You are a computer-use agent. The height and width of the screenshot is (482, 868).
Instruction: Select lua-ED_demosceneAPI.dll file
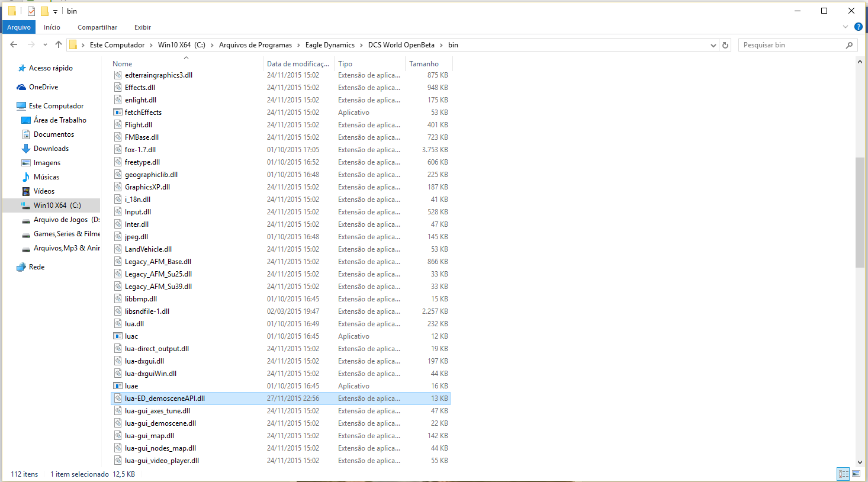280,399
